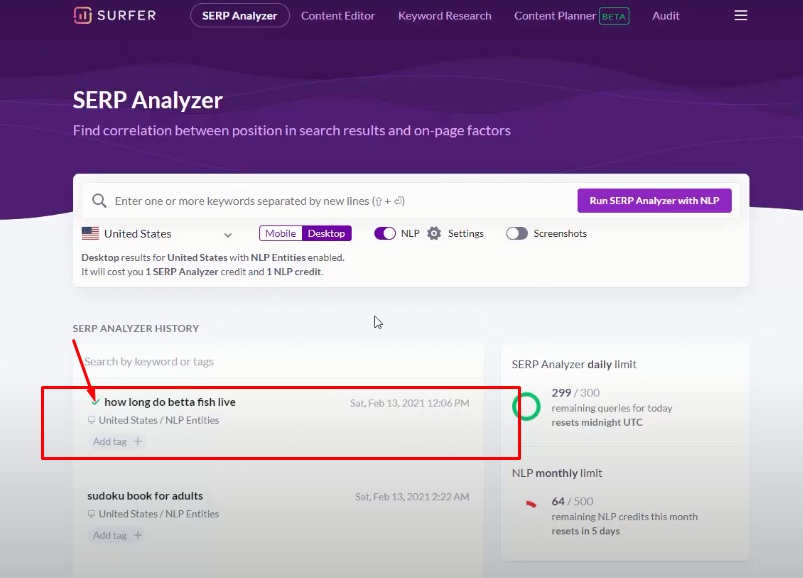Click 'Sat, Feb 13, 2021 2:22 AM' timestamp

[x=412, y=497]
